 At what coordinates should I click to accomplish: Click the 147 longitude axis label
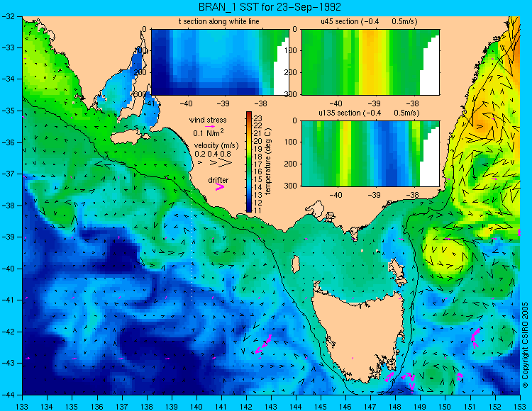pyautogui.click(x=370, y=406)
